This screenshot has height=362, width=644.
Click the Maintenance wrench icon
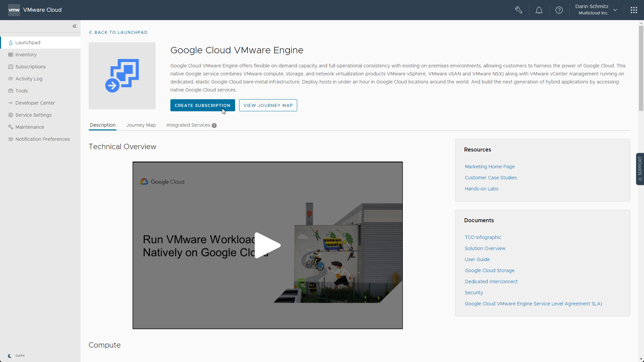11,127
